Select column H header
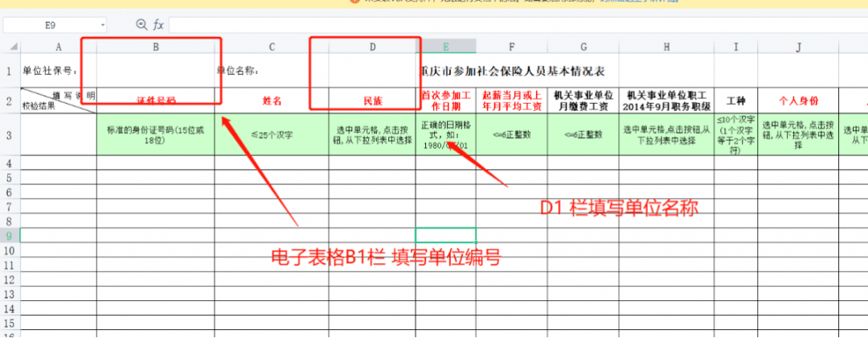The width and height of the screenshot is (868, 338). [x=666, y=47]
